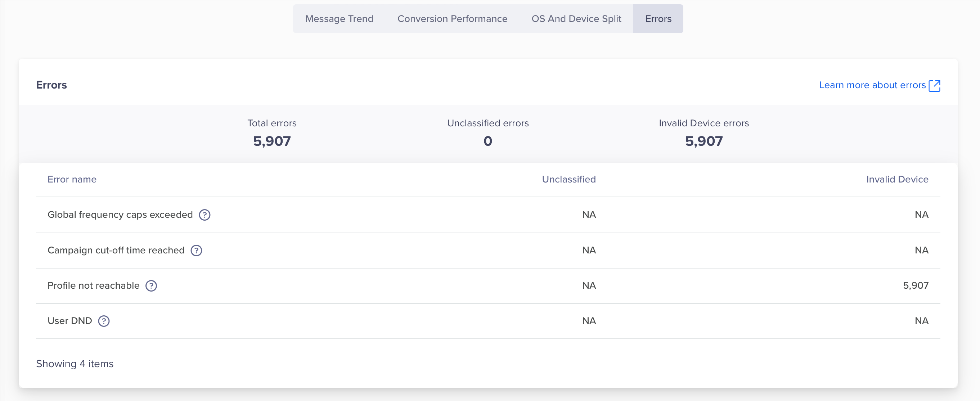Open Learn more about errors link
This screenshot has height=401, width=980.
pyautogui.click(x=872, y=85)
